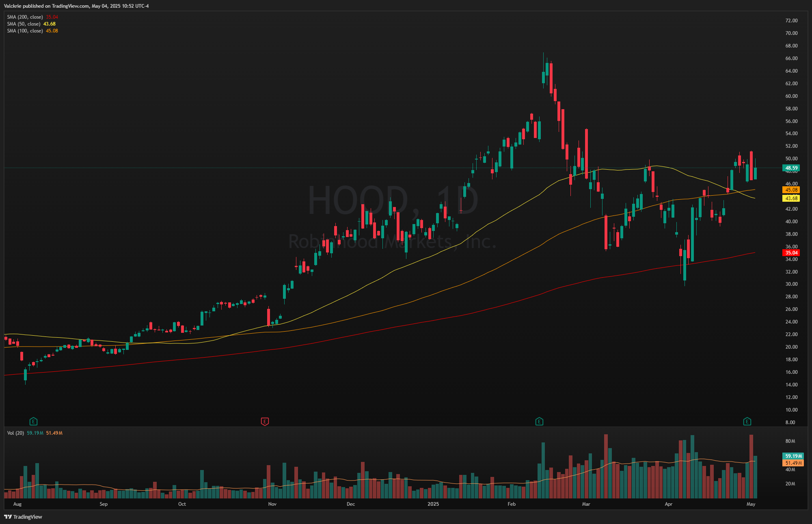Screen dimensions: 812x524
Task: Click the 35.04 value in SMA 200 legend
Action: coord(52,17)
